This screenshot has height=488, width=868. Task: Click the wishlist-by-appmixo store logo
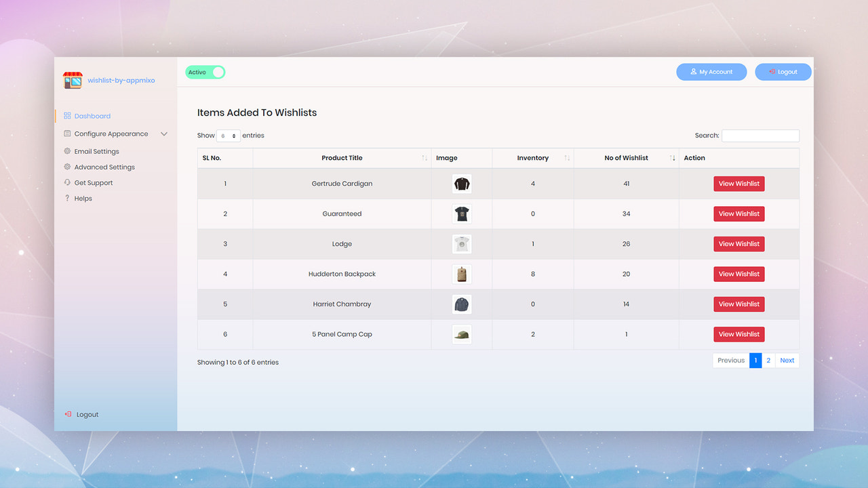click(x=72, y=80)
